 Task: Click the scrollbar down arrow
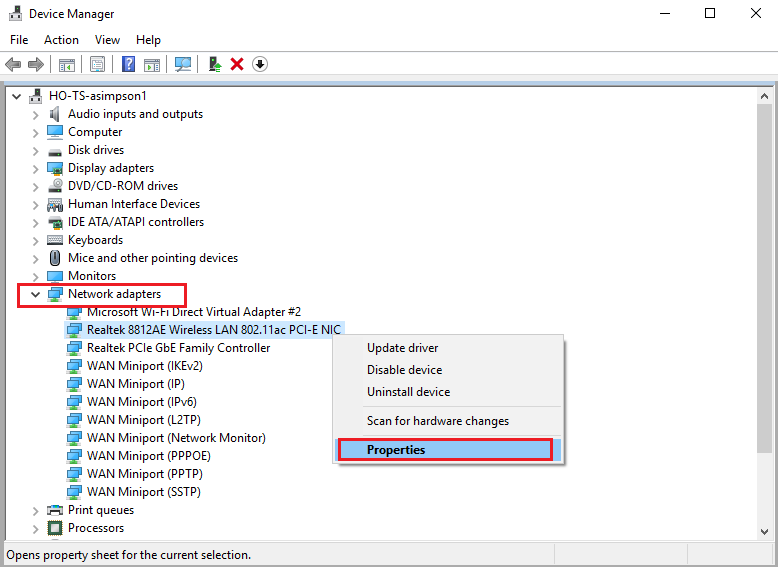[764, 532]
